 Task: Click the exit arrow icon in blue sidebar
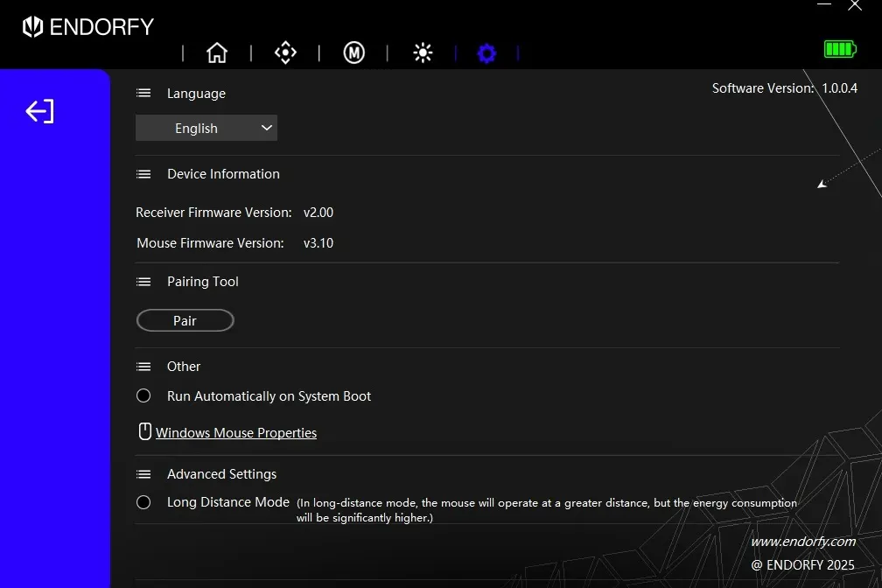pyautogui.click(x=39, y=111)
